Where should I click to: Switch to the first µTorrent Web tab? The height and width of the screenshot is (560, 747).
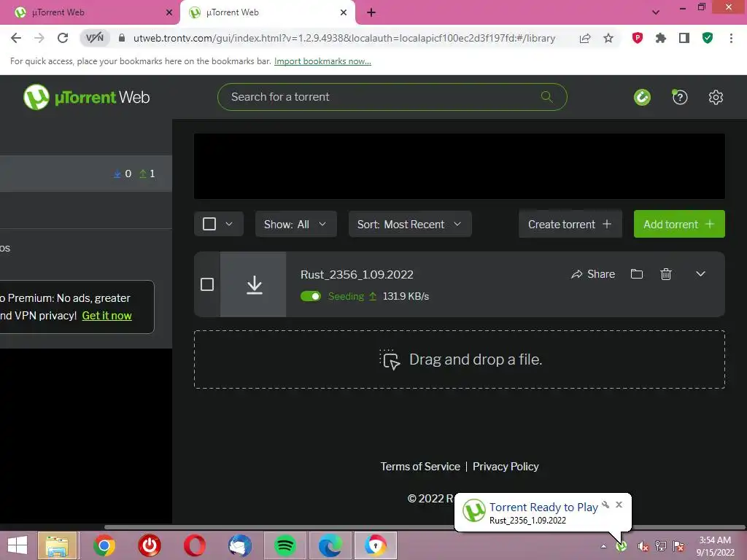coord(90,12)
